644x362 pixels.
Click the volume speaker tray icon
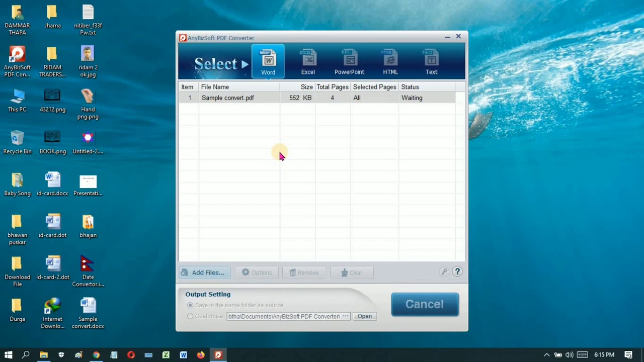570,355
